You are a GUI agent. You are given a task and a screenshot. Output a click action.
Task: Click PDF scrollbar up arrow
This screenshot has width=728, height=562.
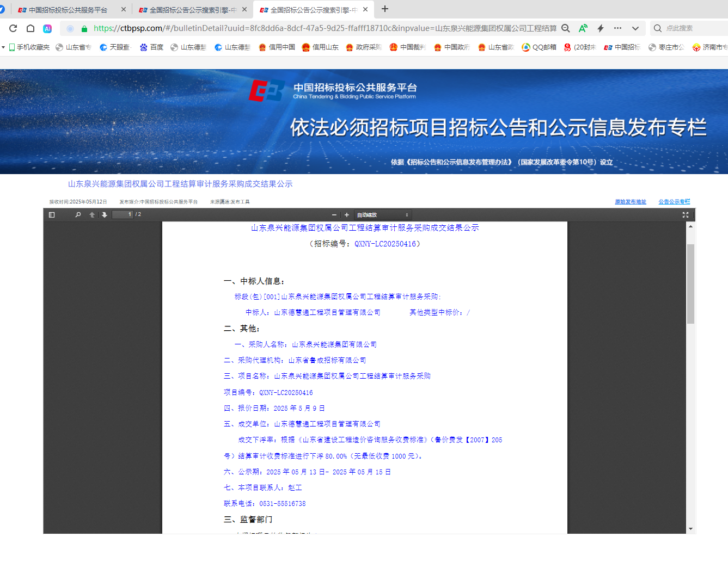[x=690, y=226]
